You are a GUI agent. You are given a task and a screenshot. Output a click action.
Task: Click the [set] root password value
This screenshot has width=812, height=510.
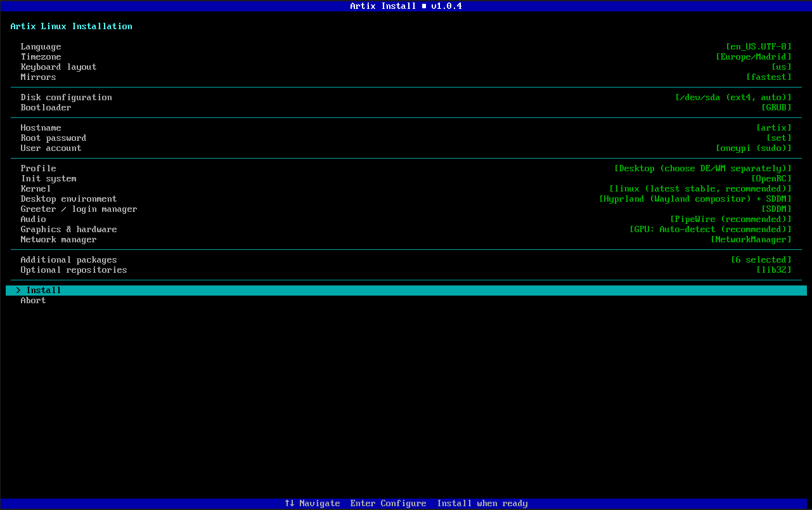pos(779,138)
